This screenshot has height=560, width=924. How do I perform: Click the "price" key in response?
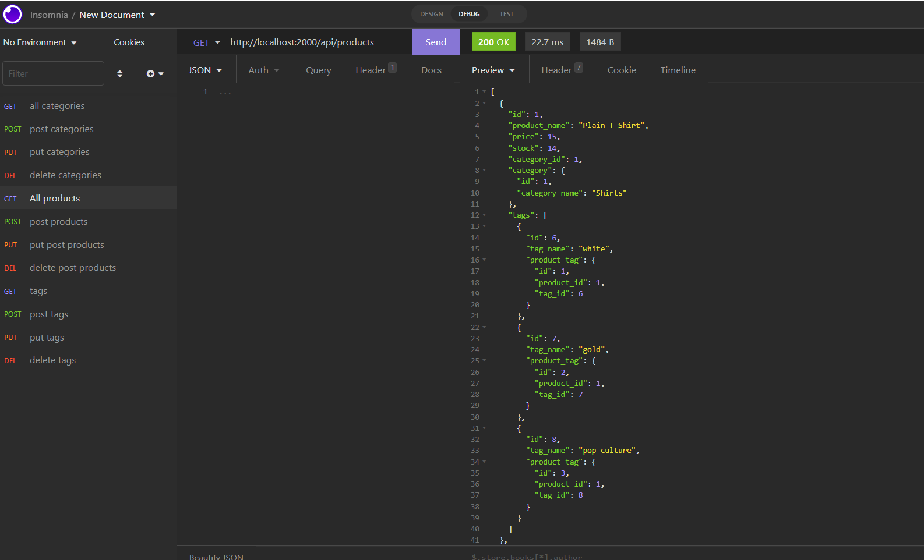524,137
